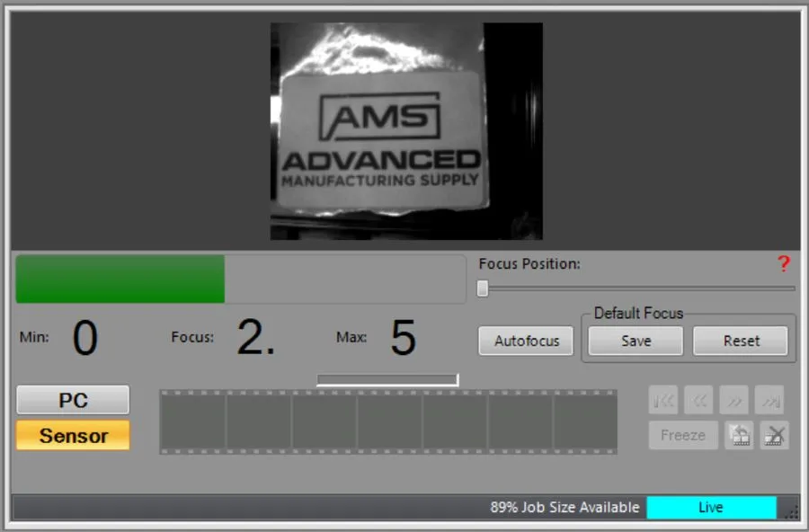Click the small progress bar above filmstrip
Screen dimensions: 809x532
(387, 380)
